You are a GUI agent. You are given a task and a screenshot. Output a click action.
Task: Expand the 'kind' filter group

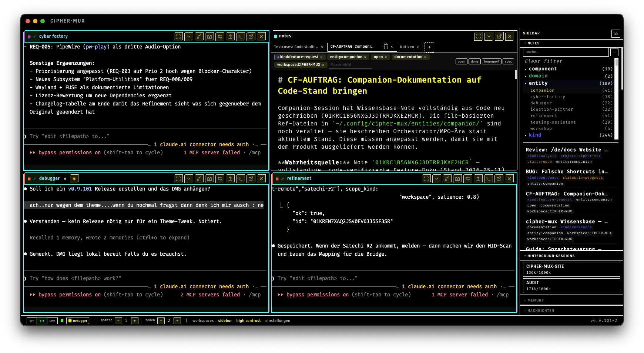click(568, 135)
